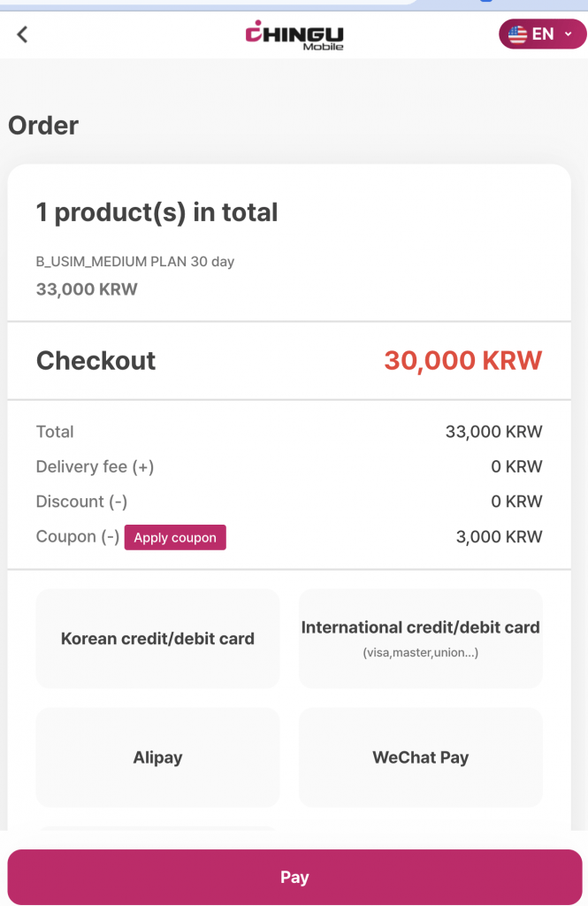
Task: Click the 33,000 KRW product price
Action: tap(87, 289)
